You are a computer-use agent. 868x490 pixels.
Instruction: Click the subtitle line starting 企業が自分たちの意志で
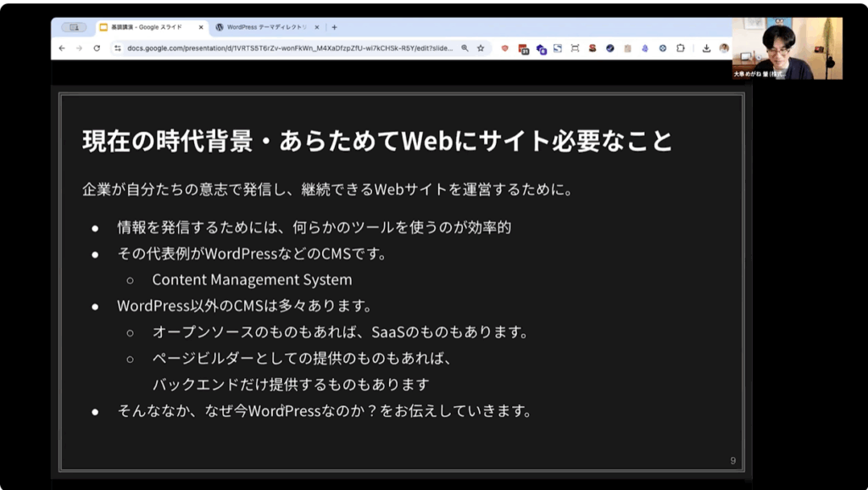(328, 189)
